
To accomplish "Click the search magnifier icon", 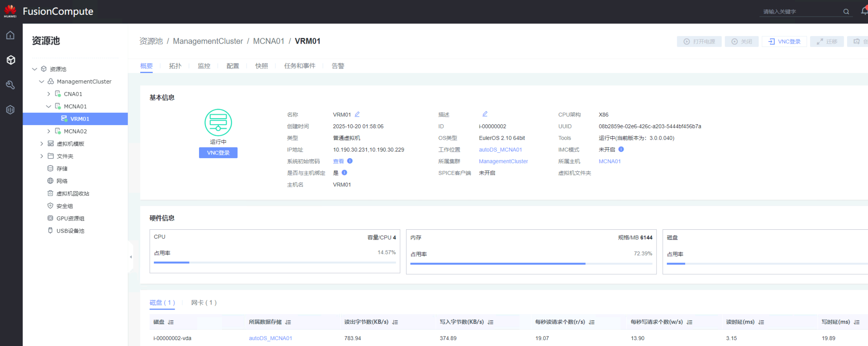I will 846,12.
